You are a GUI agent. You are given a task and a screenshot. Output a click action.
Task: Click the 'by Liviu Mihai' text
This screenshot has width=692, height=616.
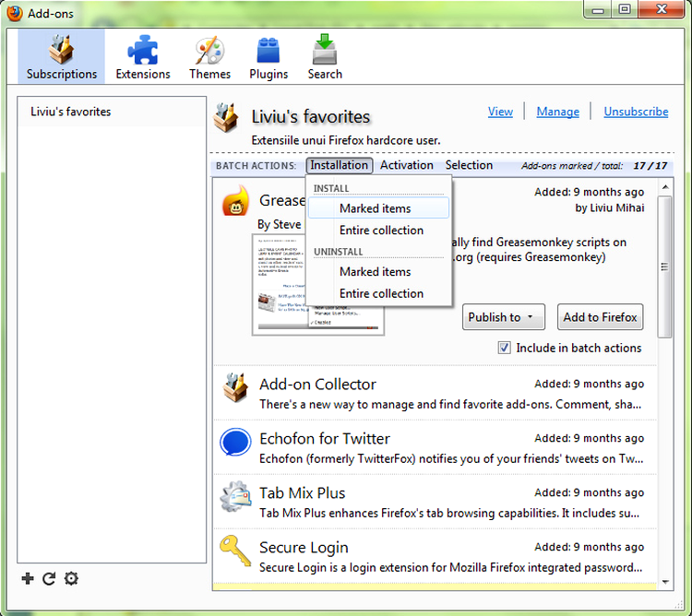(x=610, y=207)
